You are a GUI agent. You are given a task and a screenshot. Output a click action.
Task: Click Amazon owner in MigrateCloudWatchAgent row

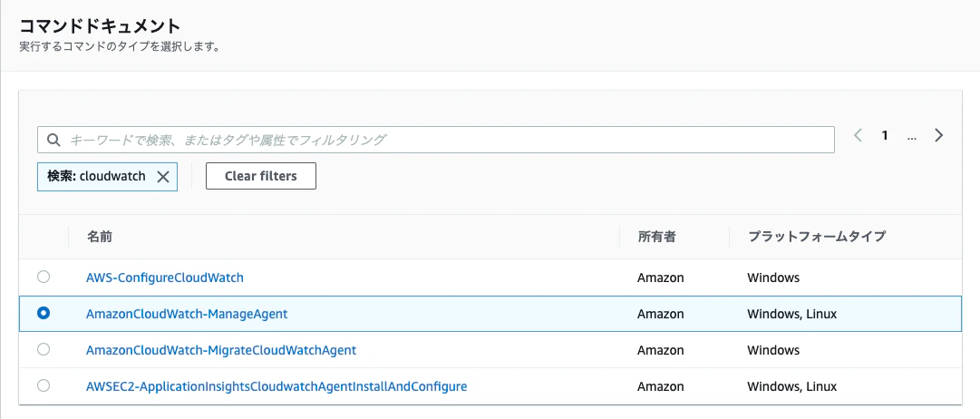pyautogui.click(x=661, y=349)
